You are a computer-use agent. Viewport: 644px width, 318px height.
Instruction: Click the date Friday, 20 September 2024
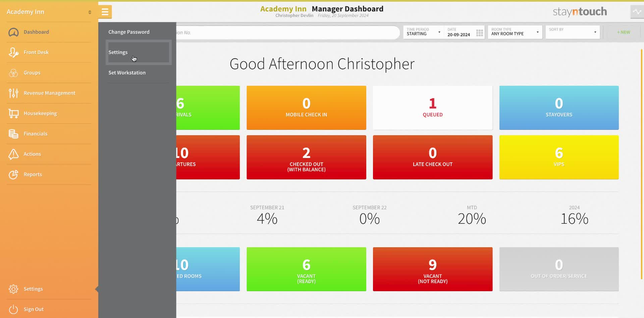pos(343,15)
